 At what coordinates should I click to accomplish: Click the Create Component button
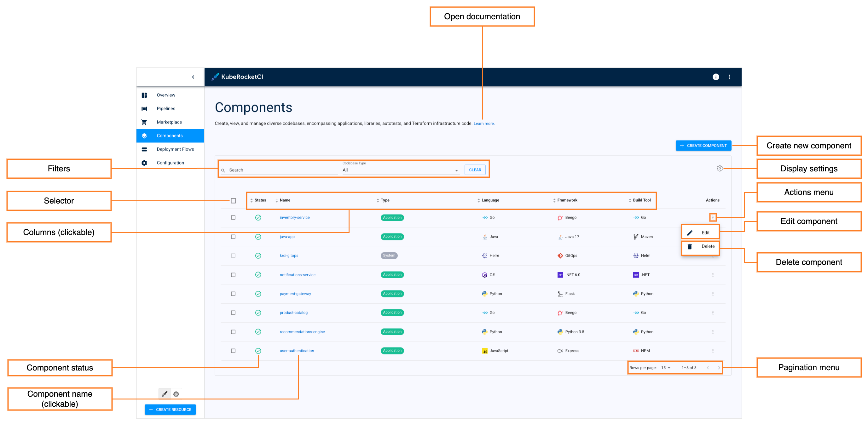(x=703, y=146)
